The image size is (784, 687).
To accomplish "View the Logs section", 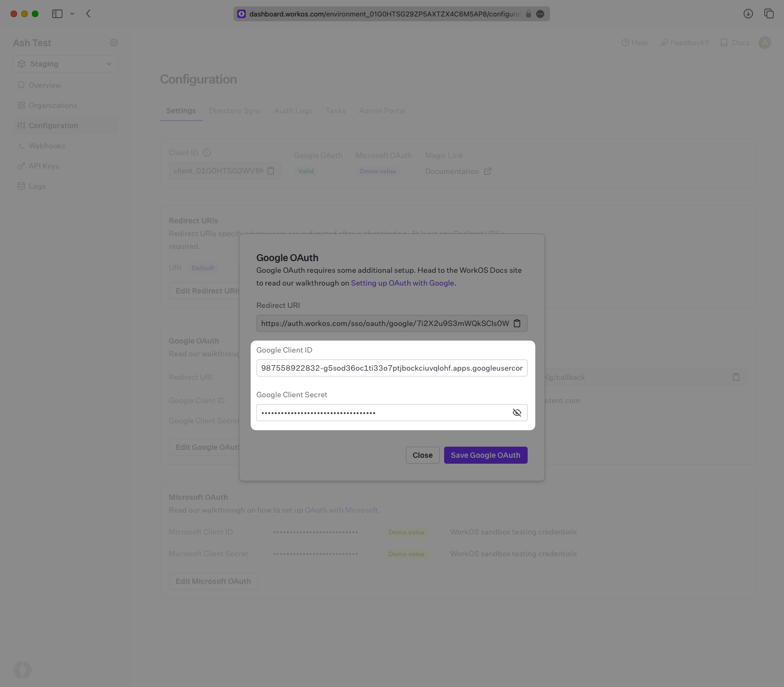I will [37, 186].
